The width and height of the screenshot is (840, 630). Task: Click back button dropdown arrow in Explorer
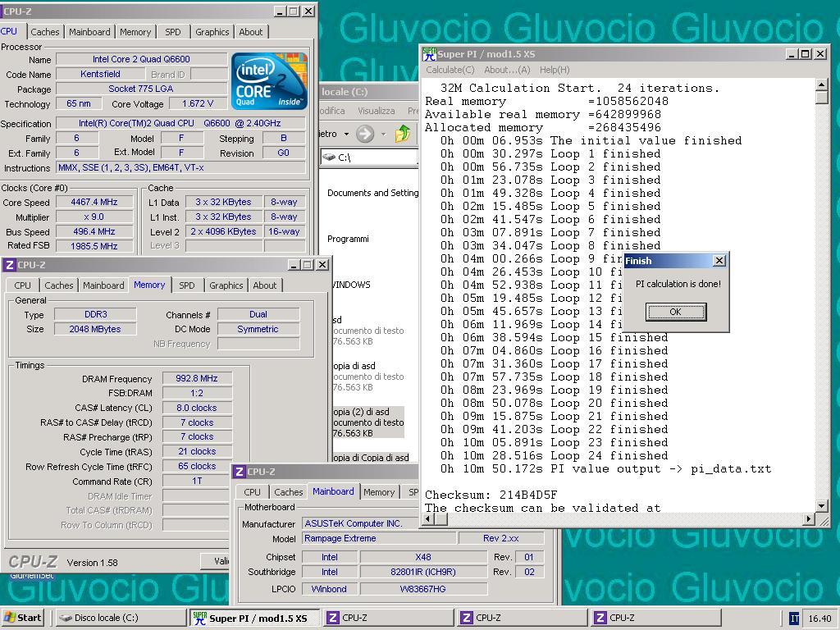(347, 134)
